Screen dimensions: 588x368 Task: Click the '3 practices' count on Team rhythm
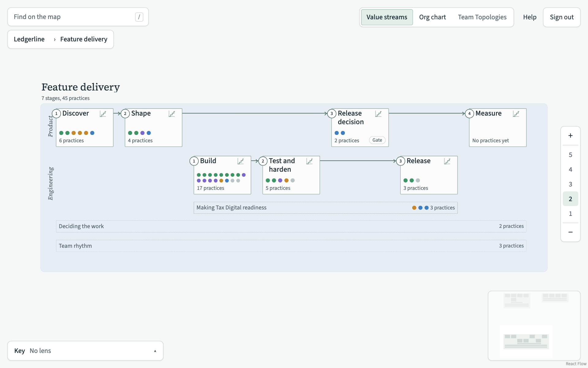point(511,246)
